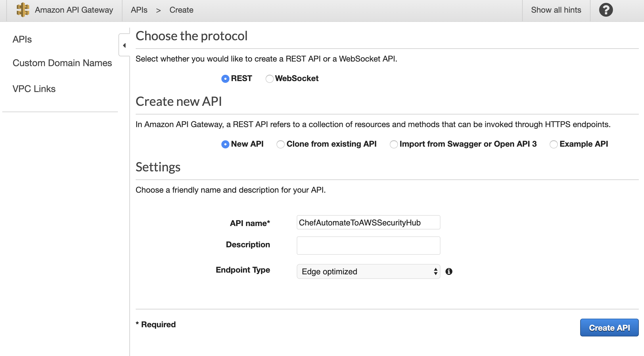Focus the API name input field

tap(368, 222)
